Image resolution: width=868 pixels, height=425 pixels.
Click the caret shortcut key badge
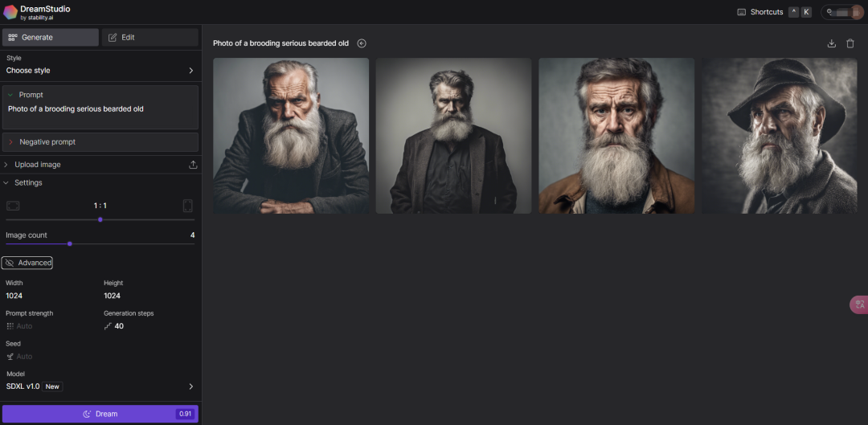pos(793,12)
